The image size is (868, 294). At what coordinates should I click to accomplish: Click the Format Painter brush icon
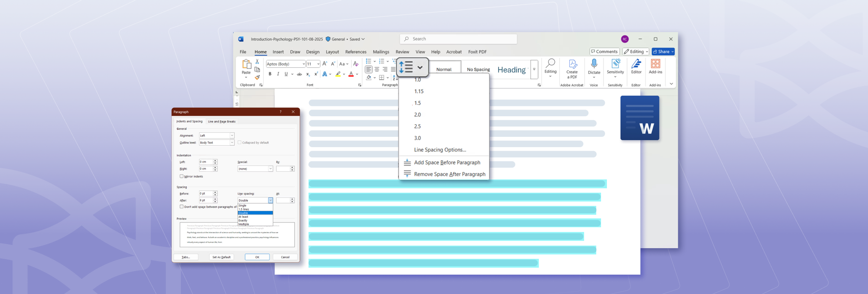point(257,77)
